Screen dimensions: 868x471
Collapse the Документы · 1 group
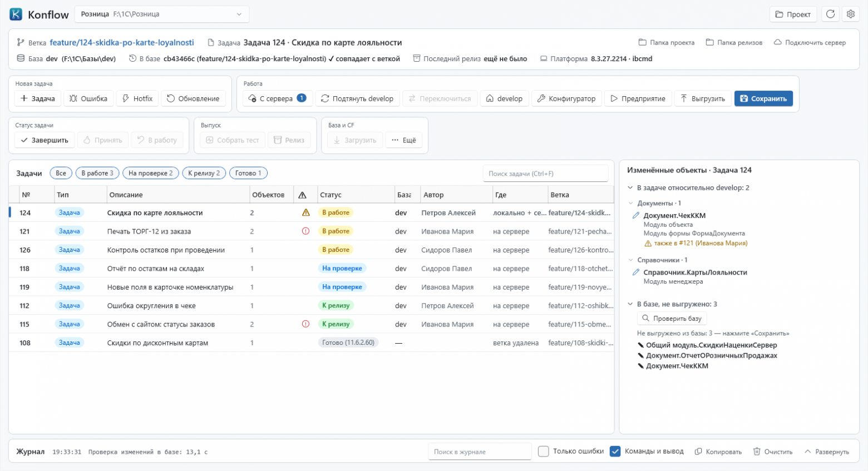(x=630, y=204)
